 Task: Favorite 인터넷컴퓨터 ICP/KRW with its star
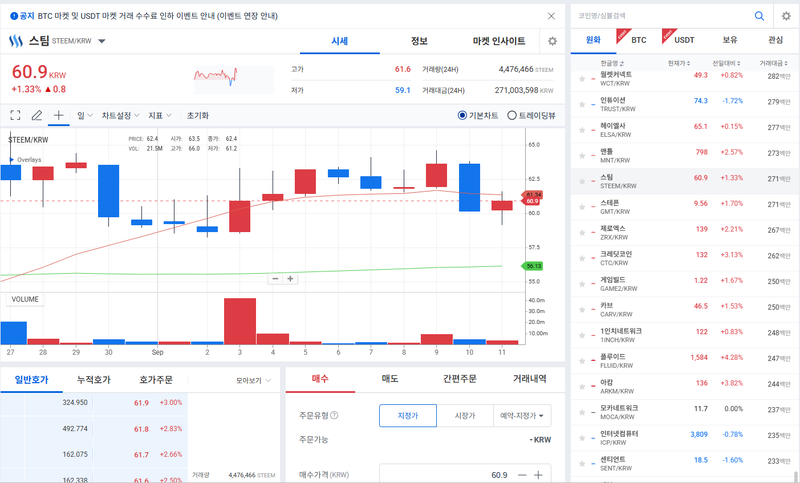[x=582, y=438]
